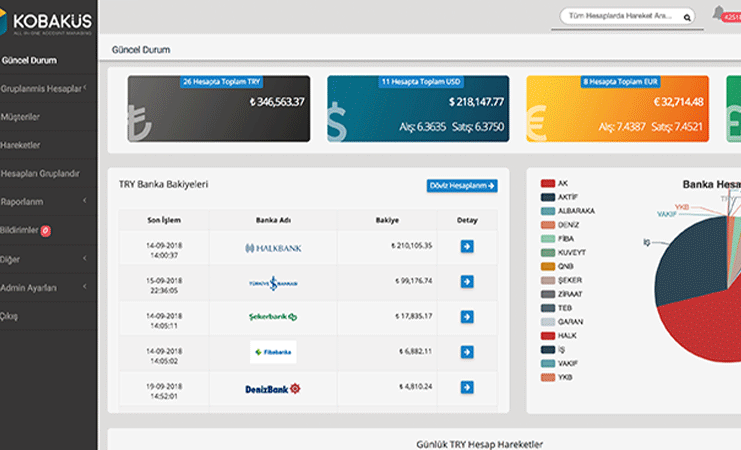Open the notifications bell icon
This screenshot has height=450, width=741.
718,13
